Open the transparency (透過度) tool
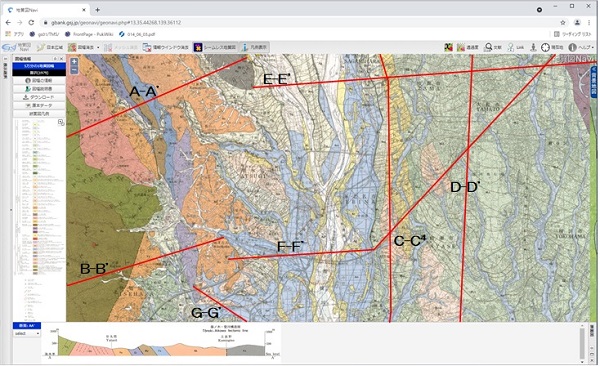The height and width of the screenshot is (366, 600). [467, 47]
